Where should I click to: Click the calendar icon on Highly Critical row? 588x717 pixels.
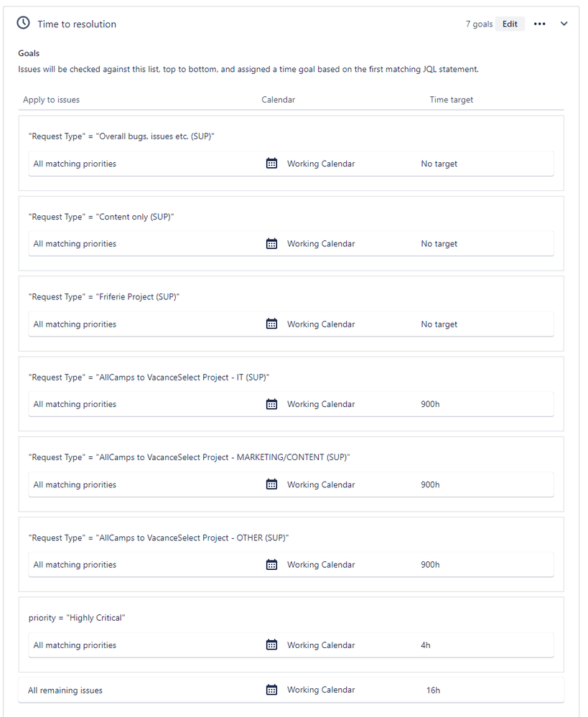coord(271,645)
